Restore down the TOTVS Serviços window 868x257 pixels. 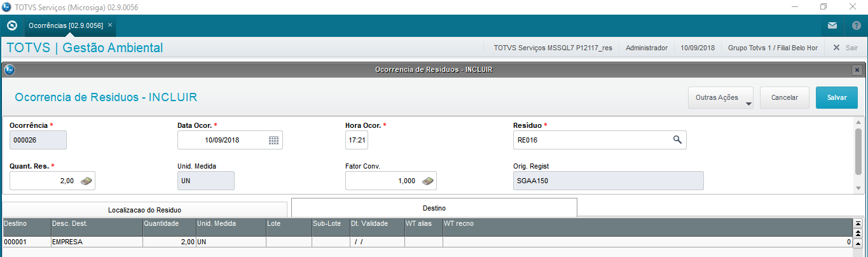[823, 7]
